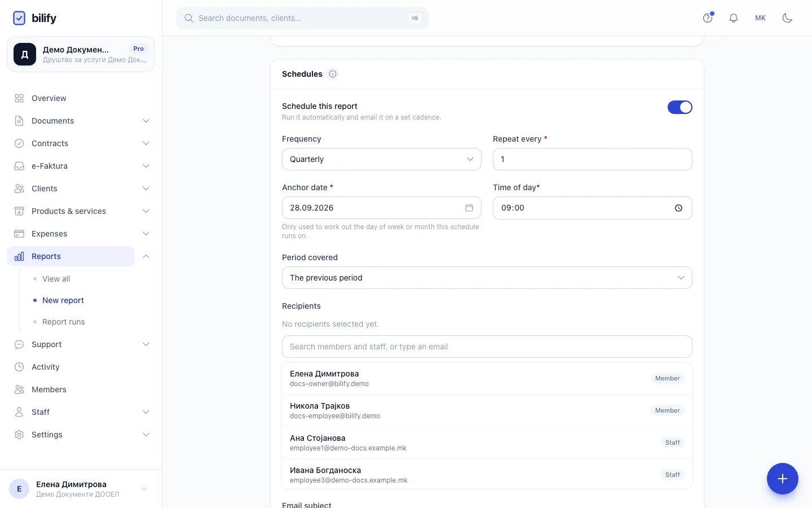Screen dimensions: 812x508
Task: Open the user account menu at bottom
Action: (x=81, y=489)
